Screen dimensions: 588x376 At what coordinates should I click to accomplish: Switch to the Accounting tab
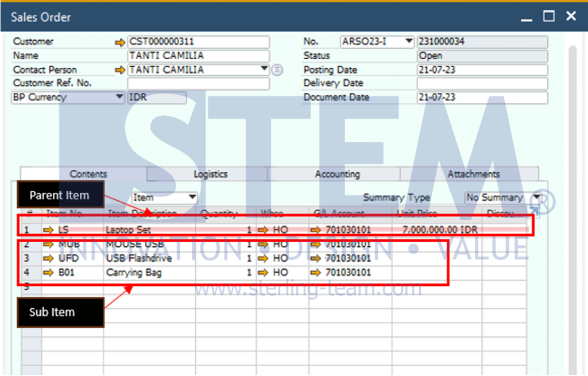coord(337,174)
